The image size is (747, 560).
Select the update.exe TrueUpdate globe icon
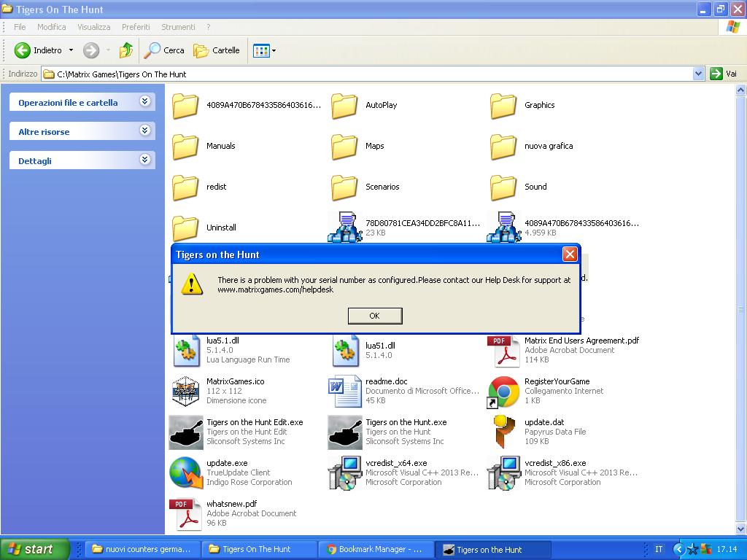186,472
